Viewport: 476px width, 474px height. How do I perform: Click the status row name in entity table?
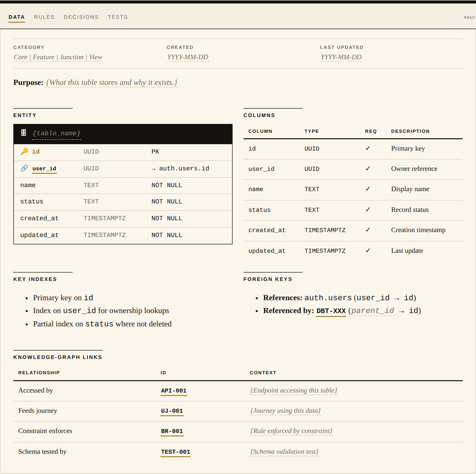point(32,202)
